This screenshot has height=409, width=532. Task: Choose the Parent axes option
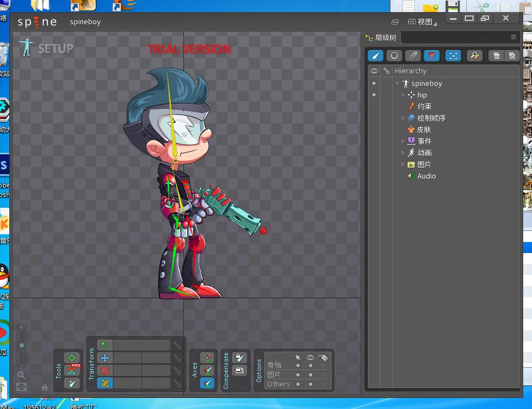coord(207,370)
